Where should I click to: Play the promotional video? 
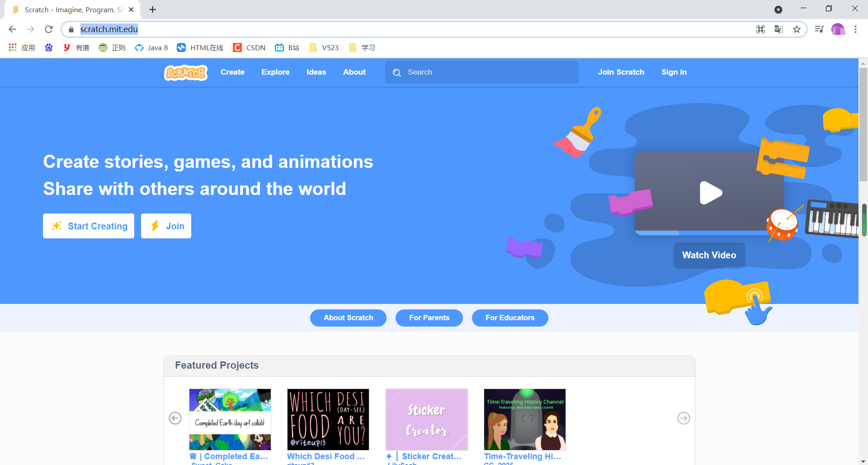click(x=711, y=192)
